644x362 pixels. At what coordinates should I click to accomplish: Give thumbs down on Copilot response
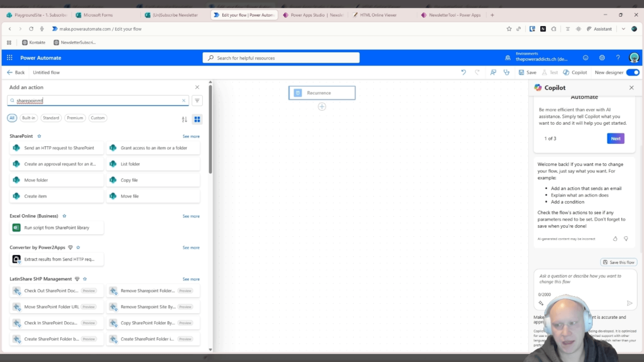[x=626, y=239]
